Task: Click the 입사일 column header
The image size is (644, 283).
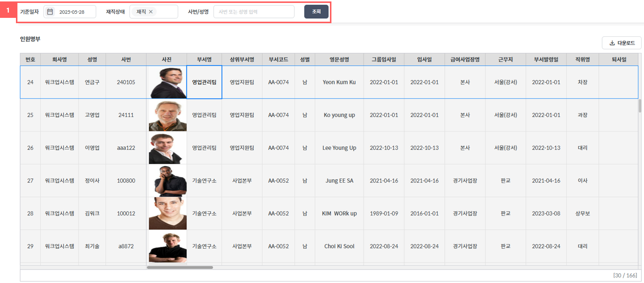Action: click(x=425, y=59)
